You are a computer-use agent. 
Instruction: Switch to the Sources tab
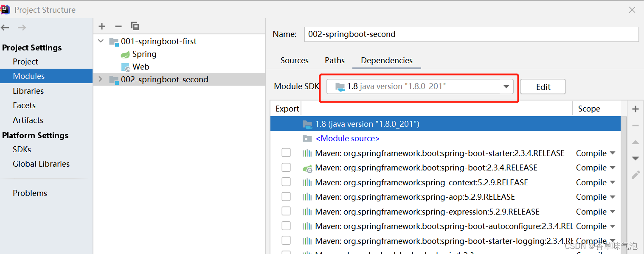click(x=295, y=61)
